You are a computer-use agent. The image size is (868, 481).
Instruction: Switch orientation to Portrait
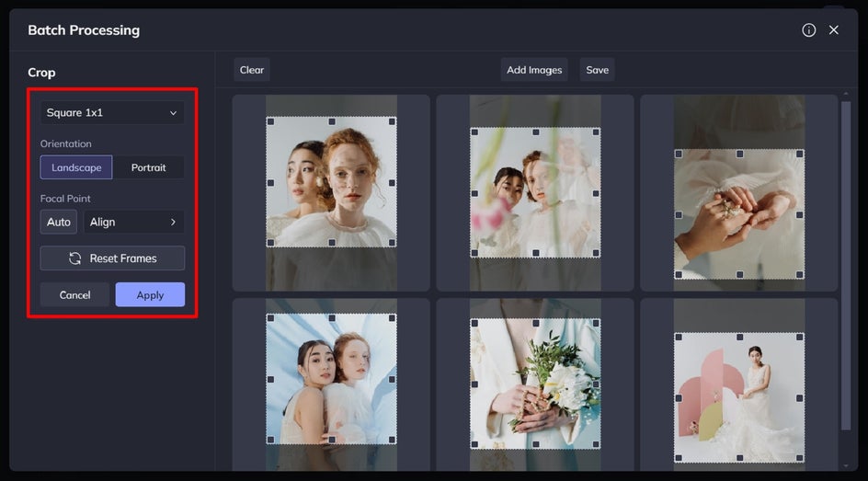click(149, 167)
